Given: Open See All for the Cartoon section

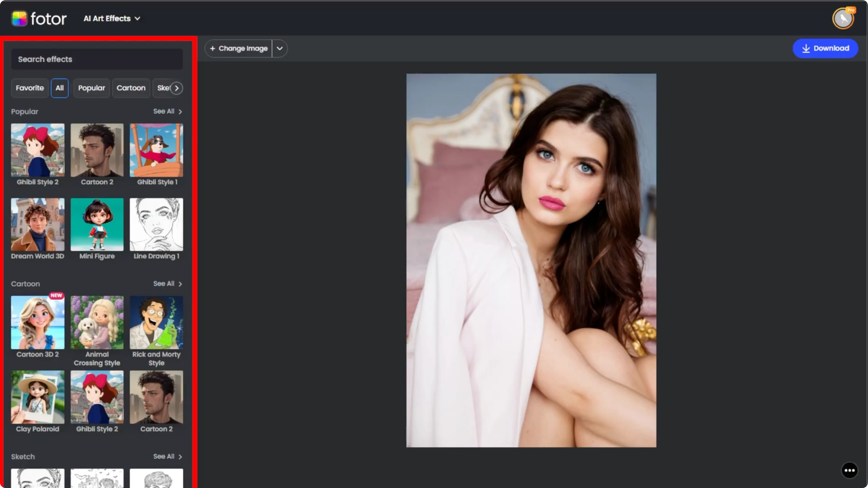Looking at the screenshot, I should pos(167,284).
